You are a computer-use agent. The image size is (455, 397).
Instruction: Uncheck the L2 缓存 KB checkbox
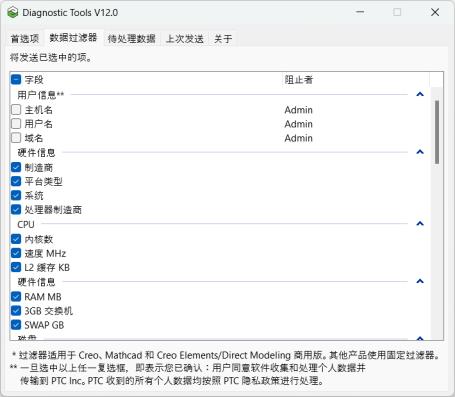(16, 267)
